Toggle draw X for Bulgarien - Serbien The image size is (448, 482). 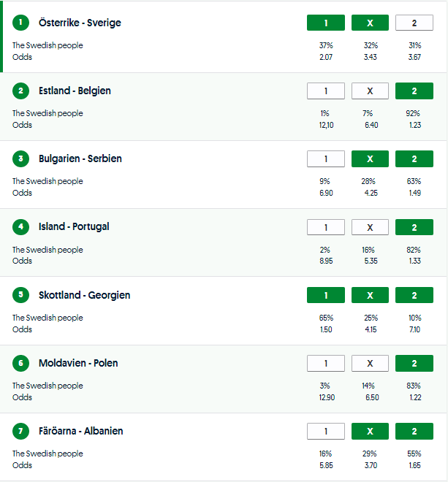(370, 158)
